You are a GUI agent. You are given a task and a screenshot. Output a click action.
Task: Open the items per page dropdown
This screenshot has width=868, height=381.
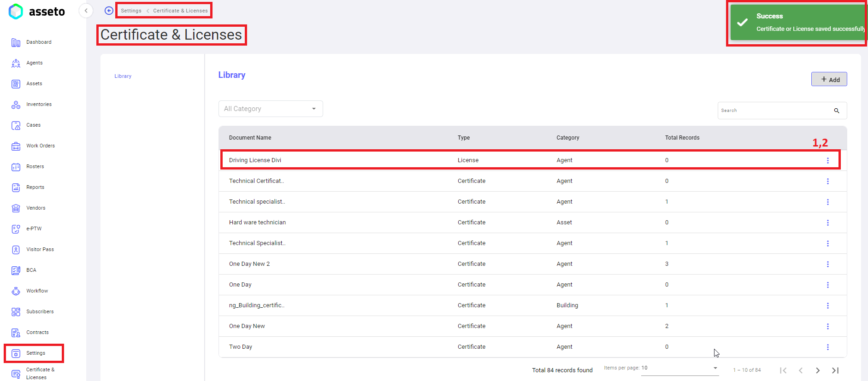coord(715,368)
